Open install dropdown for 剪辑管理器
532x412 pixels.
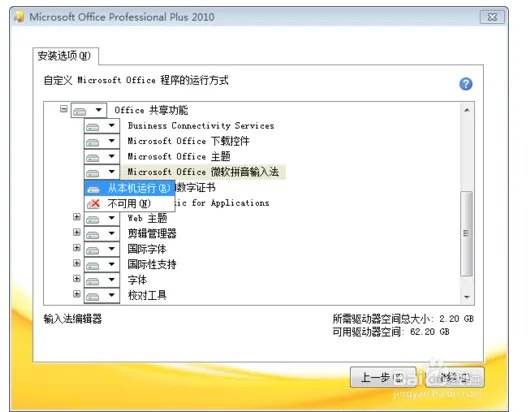102,233
